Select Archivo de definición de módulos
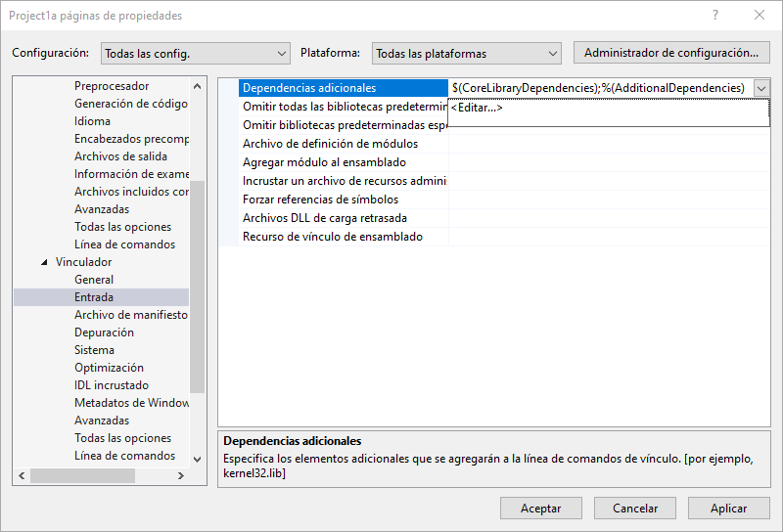 click(x=504, y=144)
